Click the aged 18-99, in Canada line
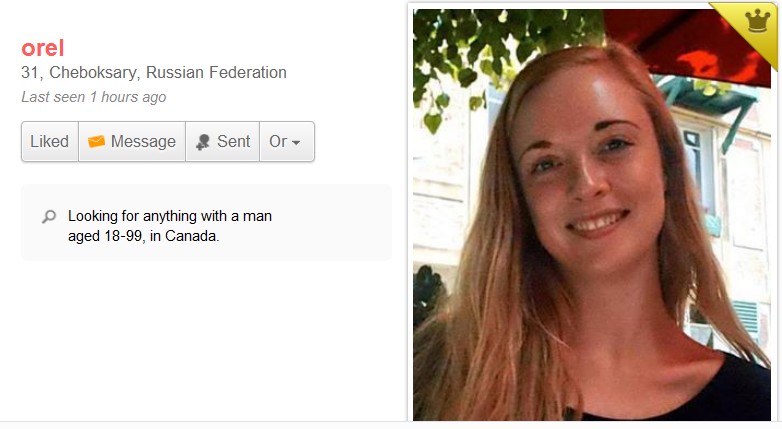The width and height of the screenshot is (782, 429). tap(144, 236)
